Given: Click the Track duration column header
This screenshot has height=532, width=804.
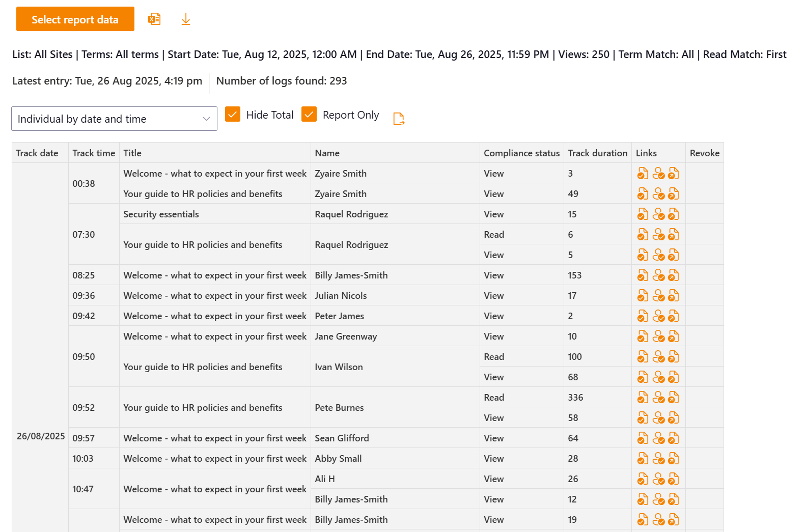Looking at the screenshot, I should tap(598, 153).
